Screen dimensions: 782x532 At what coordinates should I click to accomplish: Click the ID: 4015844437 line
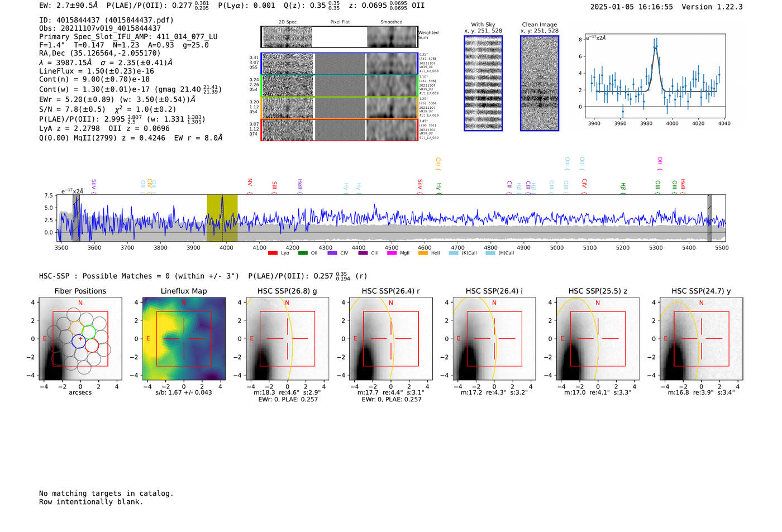(106, 20)
